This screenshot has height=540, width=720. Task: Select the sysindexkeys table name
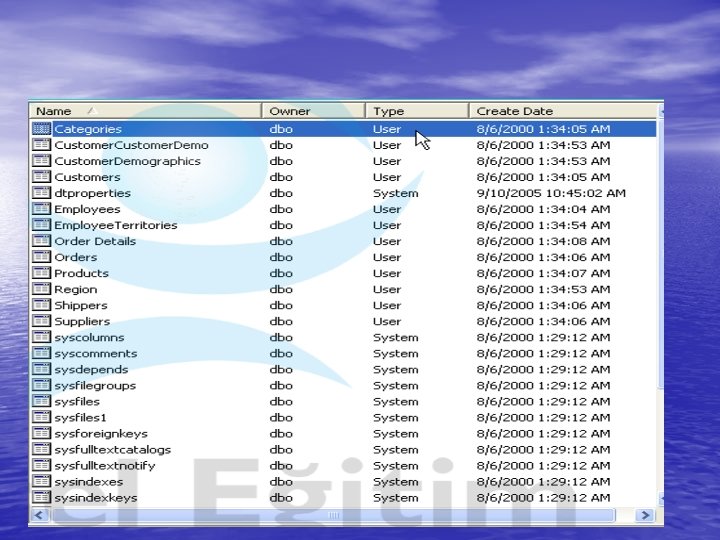[96, 498]
